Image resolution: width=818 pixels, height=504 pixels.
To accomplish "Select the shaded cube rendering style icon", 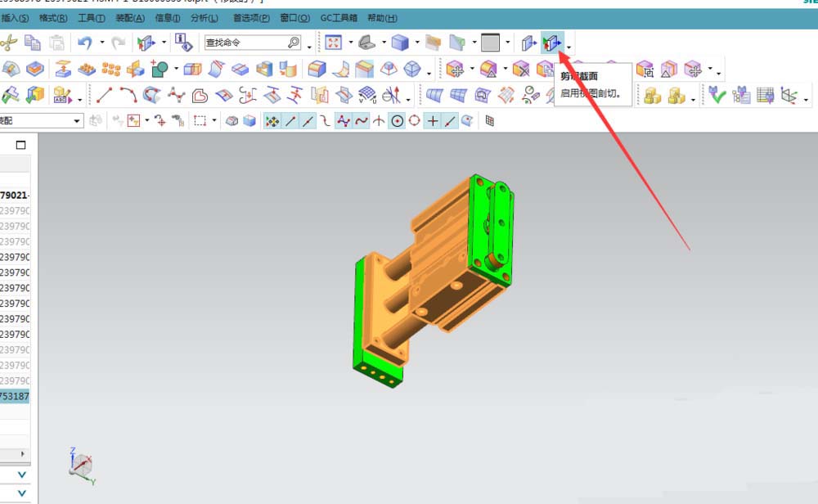I will [400, 43].
